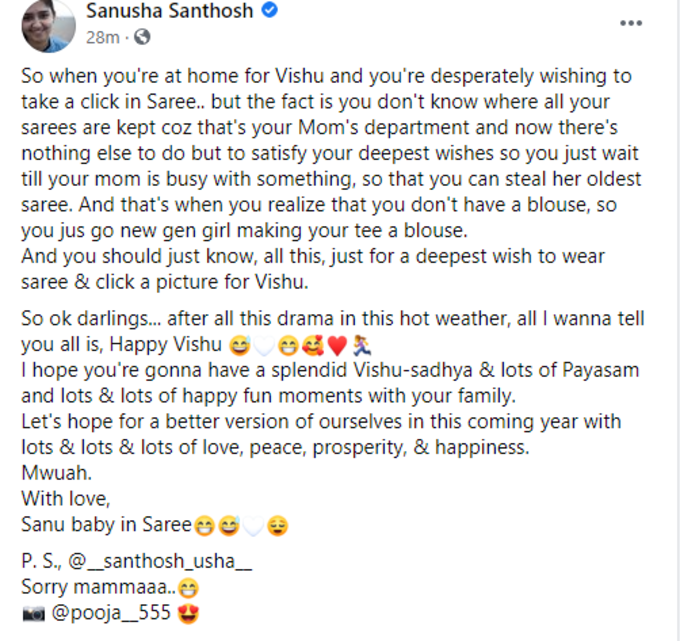Click the public globe privacy icon
680x641 pixels.
[x=142, y=37]
